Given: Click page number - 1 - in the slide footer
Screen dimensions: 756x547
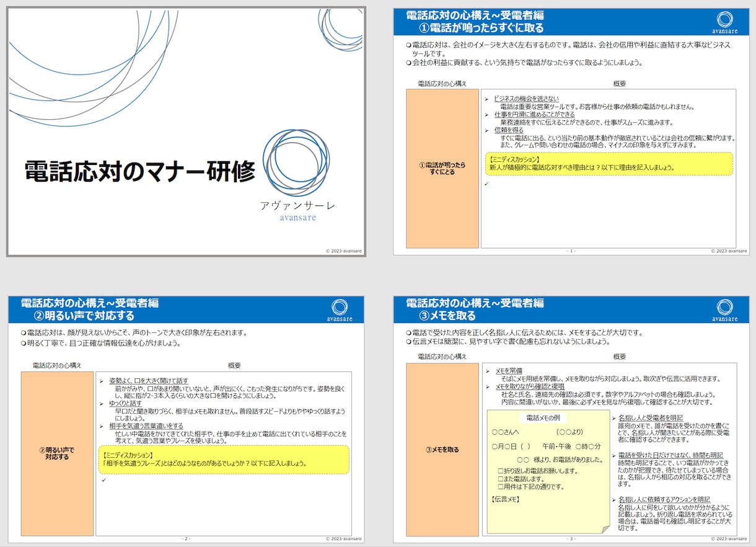Looking at the screenshot, I should 571,251.
